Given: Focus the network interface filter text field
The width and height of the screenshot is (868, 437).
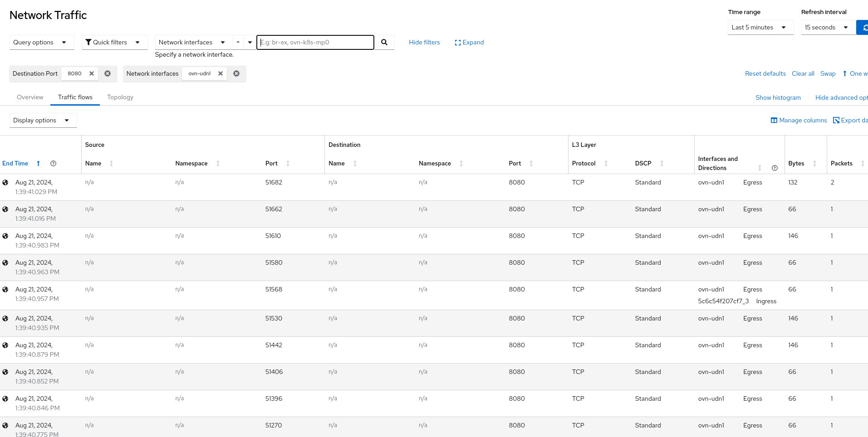Looking at the screenshot, I should [316, 42].
